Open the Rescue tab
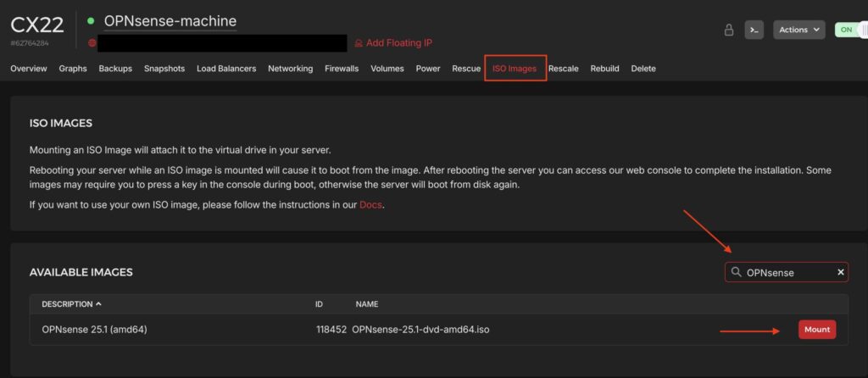This screenshot has height=378, width=868. [x=466, y=69]
